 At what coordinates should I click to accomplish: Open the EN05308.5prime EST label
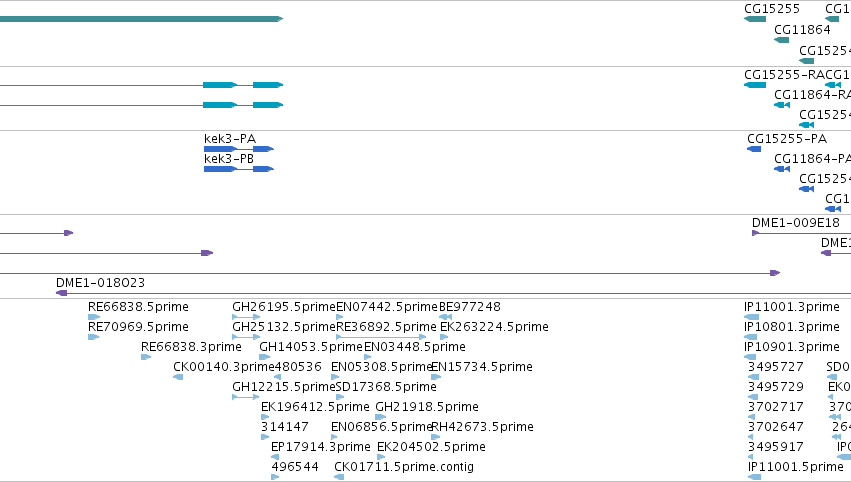click(382, 367)
